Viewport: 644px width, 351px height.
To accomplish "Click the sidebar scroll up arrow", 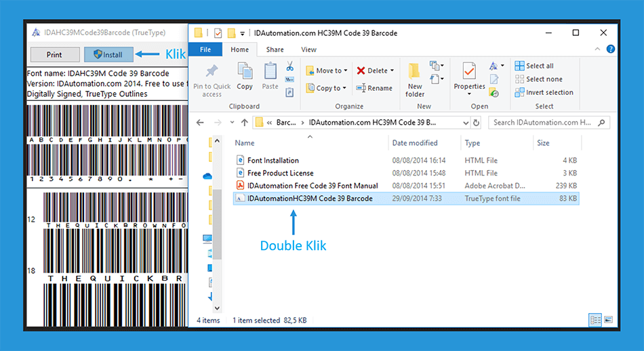I will (x=218, y=141).
